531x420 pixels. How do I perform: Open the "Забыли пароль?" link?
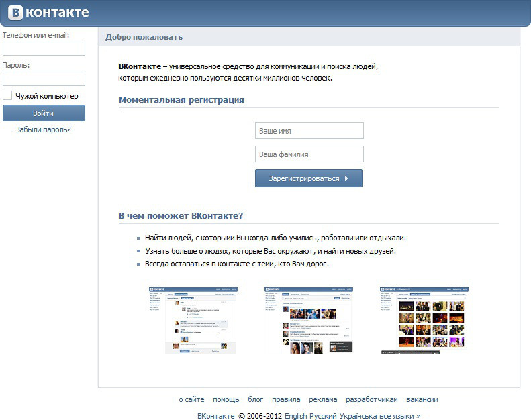(x=43, y=129)
